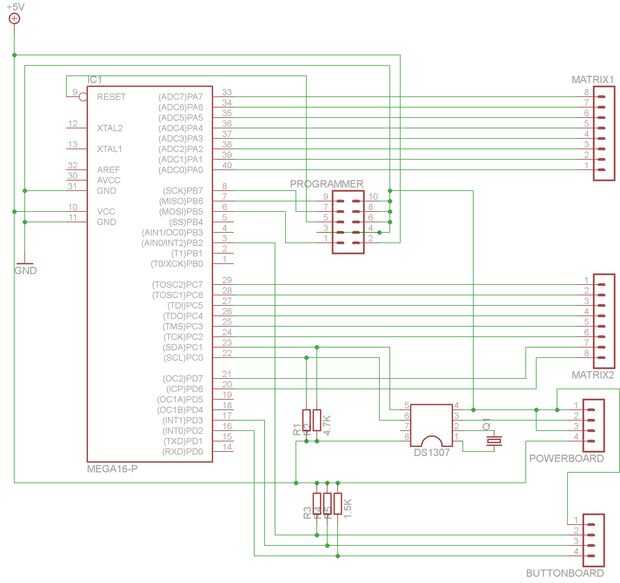The height and width of the screenshot is (583, 620).
Task: Click the AREF pin label
Action: coord(108,170)
